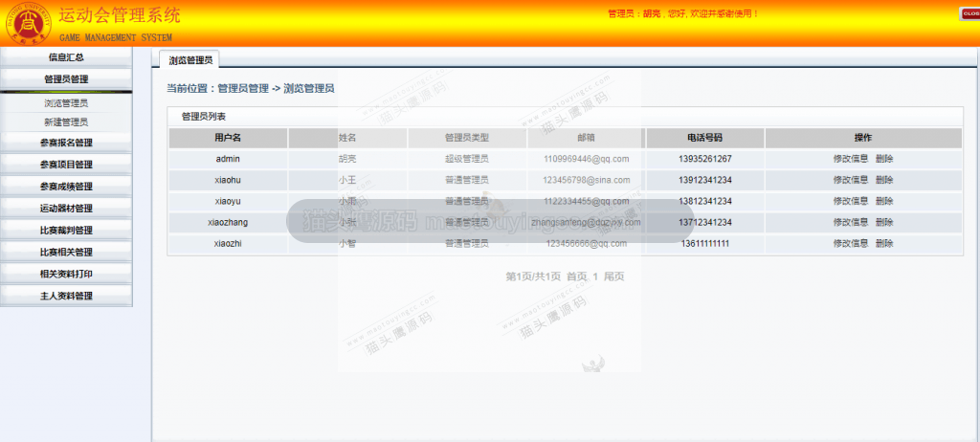This screenshot has height=442, width=980.
Task: Click the university logo emblem
Action: pyautogui.click(x=28, y=22)
